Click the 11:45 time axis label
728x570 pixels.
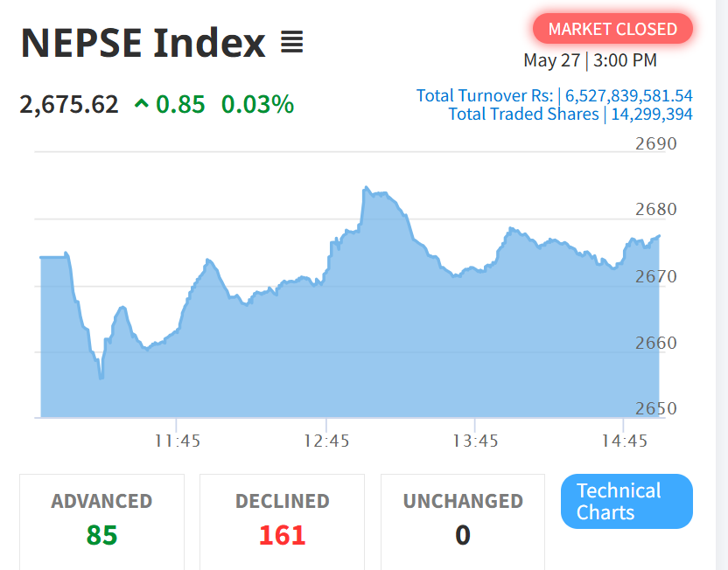pos(178,441)
